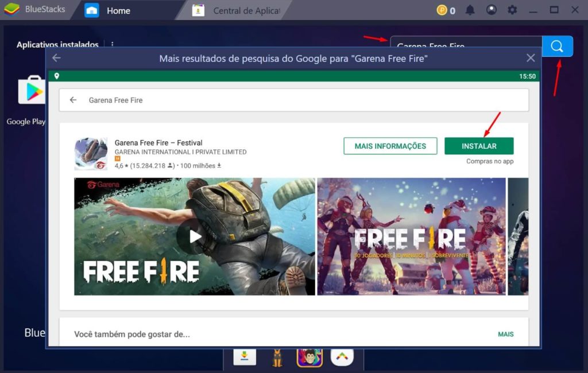Open MAIS INFORMAÇÕES for the game
The image size is (588, 373).
pyautogui.click(x=390, y=146)
